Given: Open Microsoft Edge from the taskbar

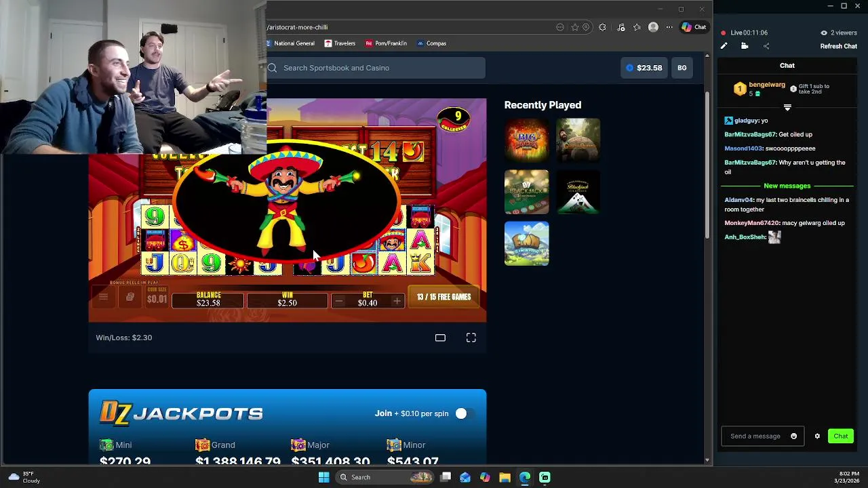Looking at the screenshot, I should pos(525,477).
